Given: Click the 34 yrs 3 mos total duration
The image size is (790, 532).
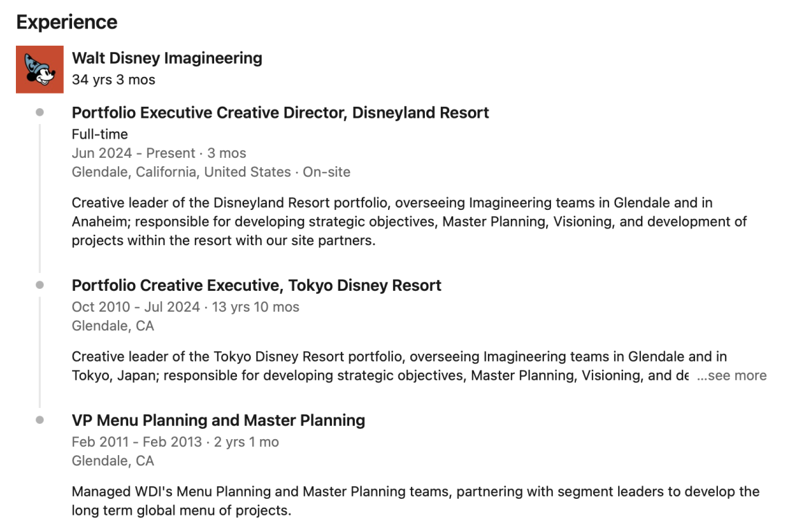Looking at the screenshot, I should click(114, 80).
